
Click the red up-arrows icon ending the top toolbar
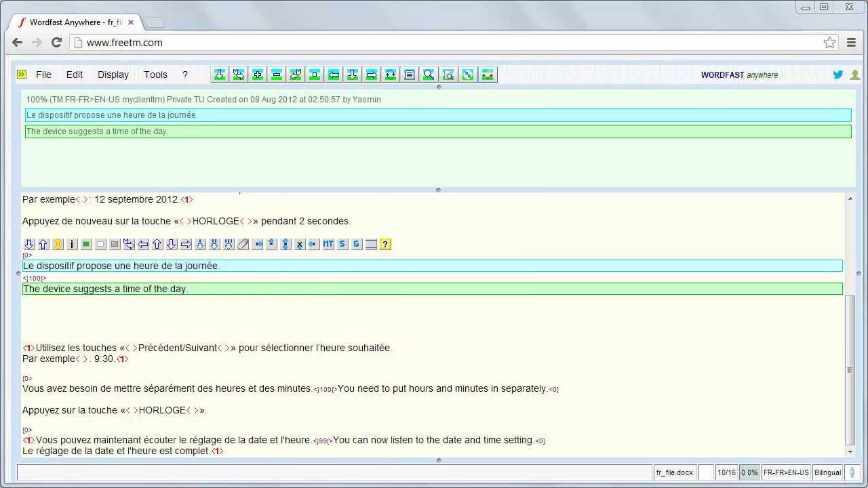[488, 75]
